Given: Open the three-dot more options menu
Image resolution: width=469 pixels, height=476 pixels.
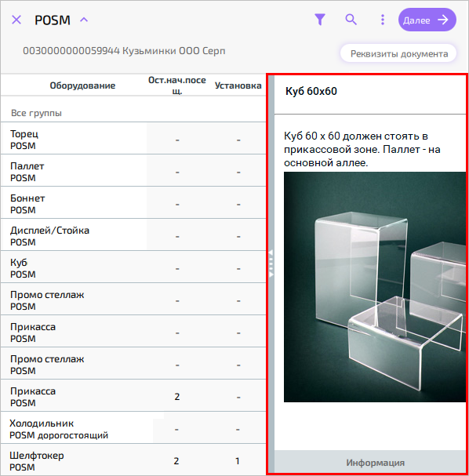Looking at the screenshot, I should pos(383,20).
